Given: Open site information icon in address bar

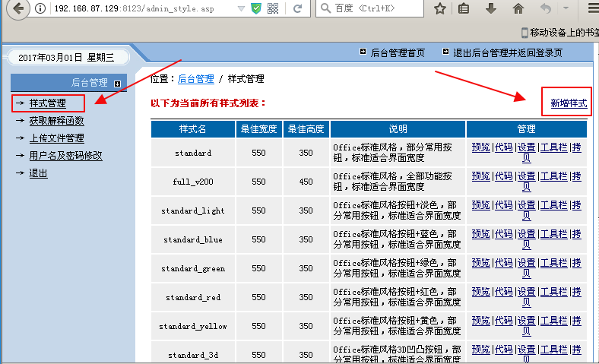Looking at the screenshot, I should click(40, 8).
